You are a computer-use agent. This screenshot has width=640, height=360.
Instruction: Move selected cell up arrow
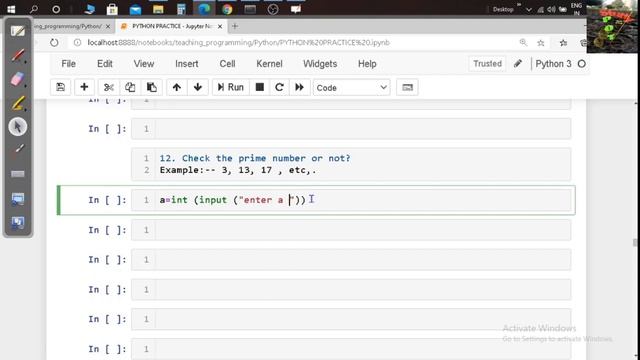[x=177, y=87]
